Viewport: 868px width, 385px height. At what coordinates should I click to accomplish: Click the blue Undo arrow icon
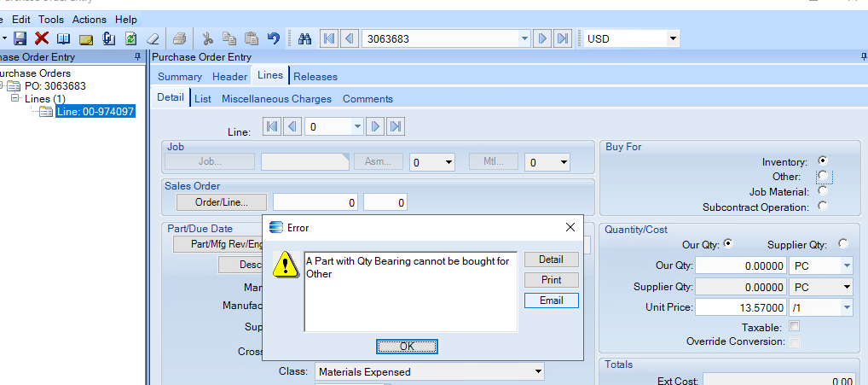pyautogui.click(x=274, y=38)
